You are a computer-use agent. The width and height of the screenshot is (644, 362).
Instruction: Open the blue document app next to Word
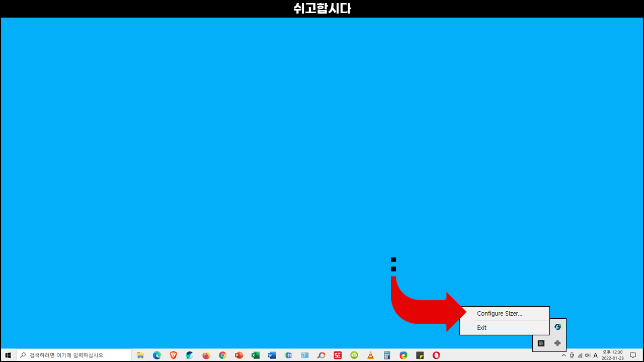click(x=288, y=355)
